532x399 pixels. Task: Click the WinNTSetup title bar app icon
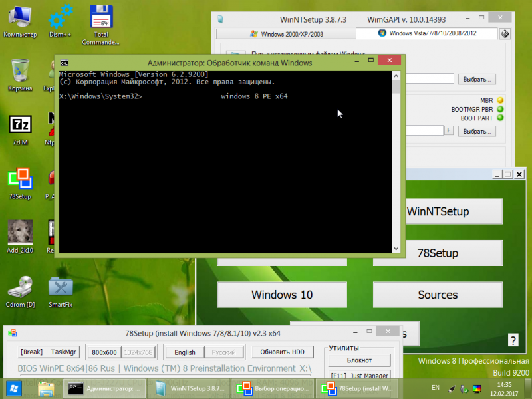coord(221,19)
